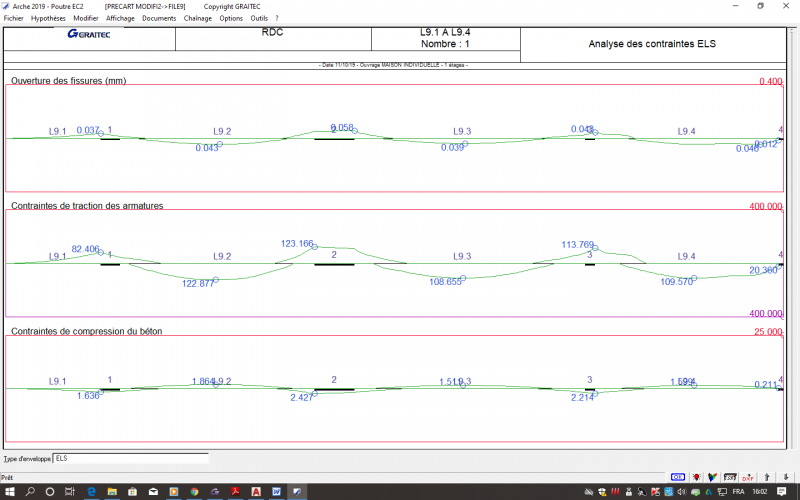Viewport: 800px width, 500px height.
Task: Open Windows search from taskbar
Action: click(30, 492)
